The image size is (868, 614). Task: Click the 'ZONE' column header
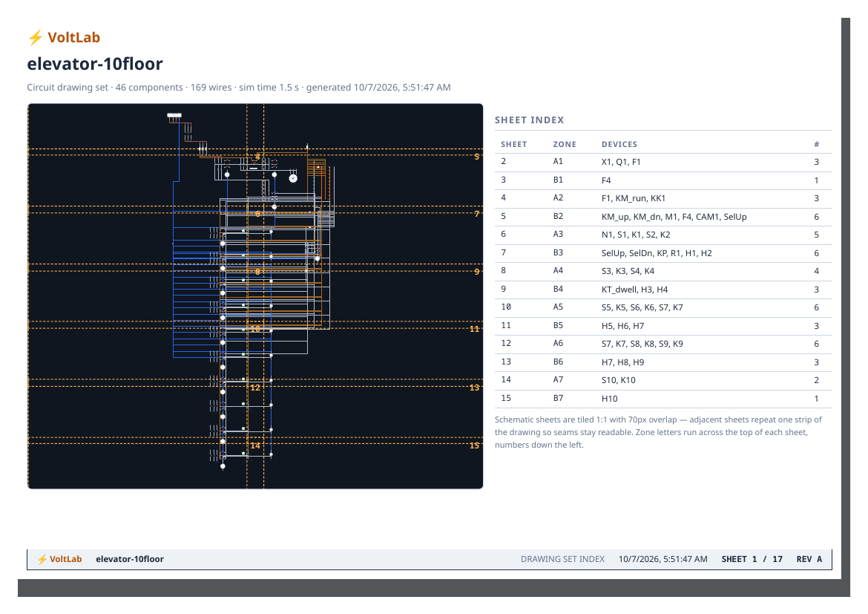click(565, 145)
